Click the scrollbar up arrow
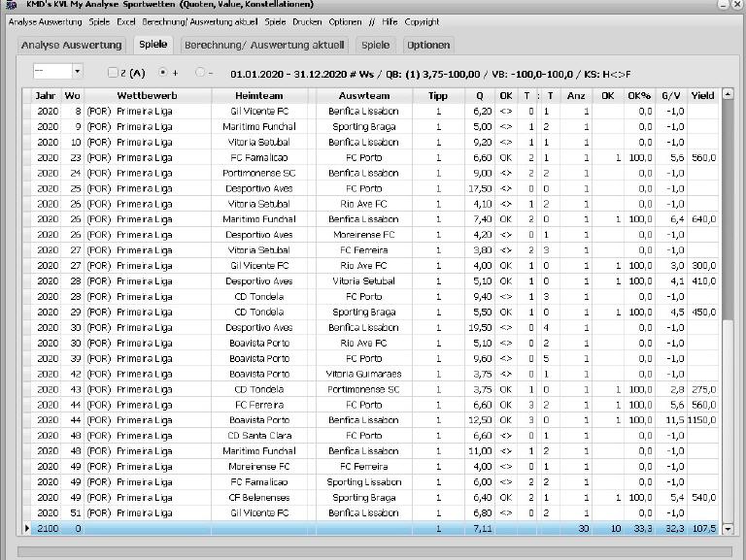 728,94
